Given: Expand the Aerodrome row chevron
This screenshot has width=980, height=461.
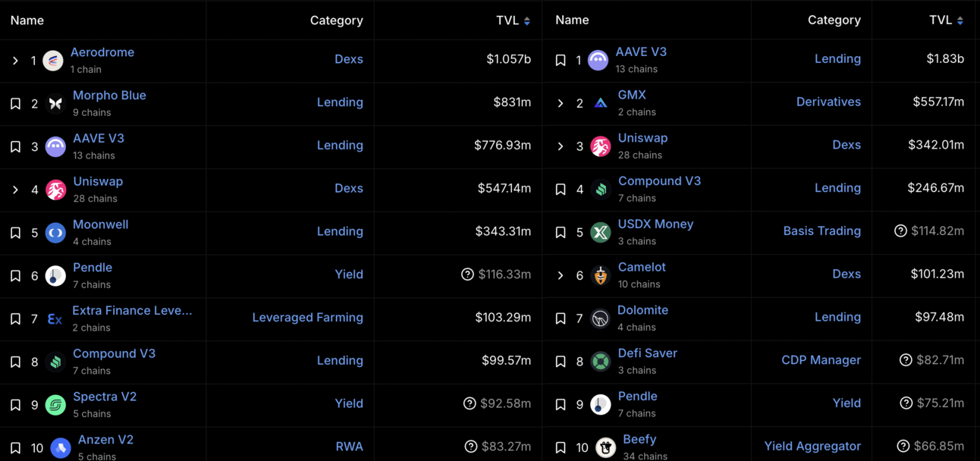Looking at the screenshot, I should (15, 61).
